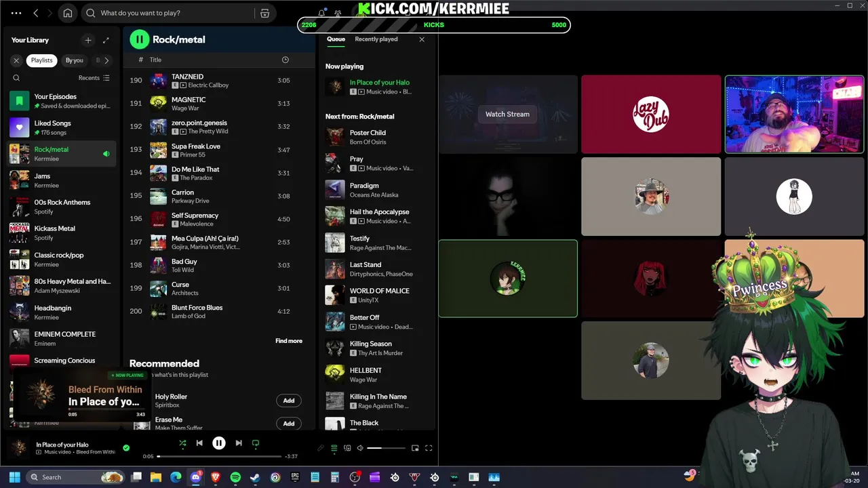Image resolution: width=868 pixels, height=488 pixels.
Task: Open Steam from the taskbar
Action: pos(255,477)
